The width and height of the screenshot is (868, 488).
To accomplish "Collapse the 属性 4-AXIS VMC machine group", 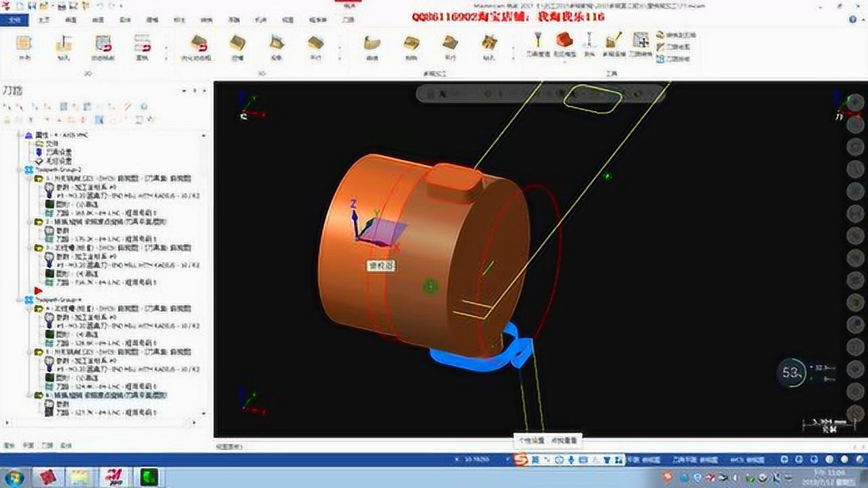I will pyautogui.click(x=20, y=136).
